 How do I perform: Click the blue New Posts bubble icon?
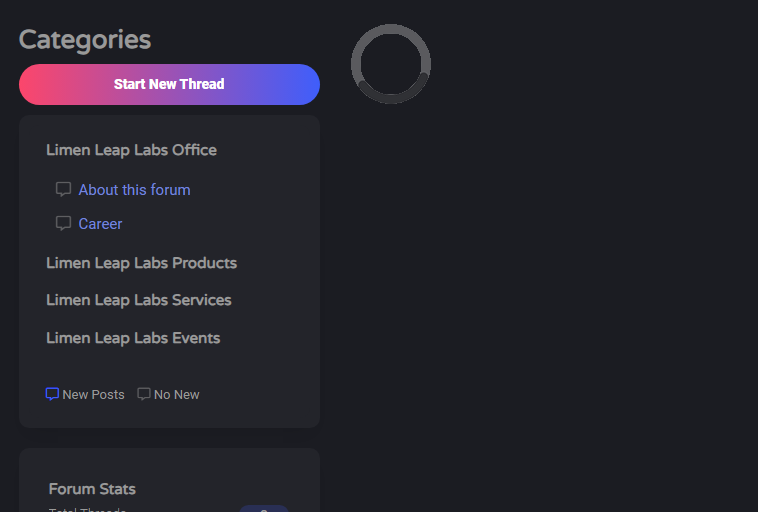[x=52, y=394]
